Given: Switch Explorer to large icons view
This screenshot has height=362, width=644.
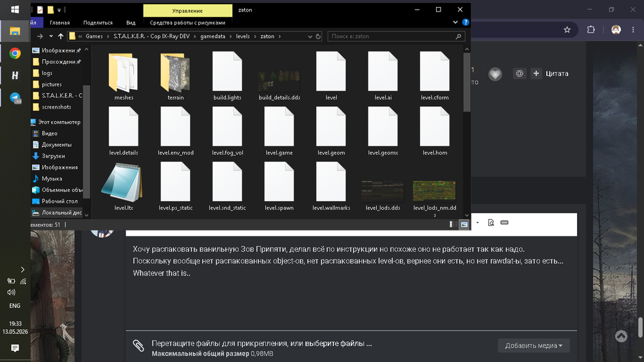Looking at the screenshot, I should (x=464, y=224).
